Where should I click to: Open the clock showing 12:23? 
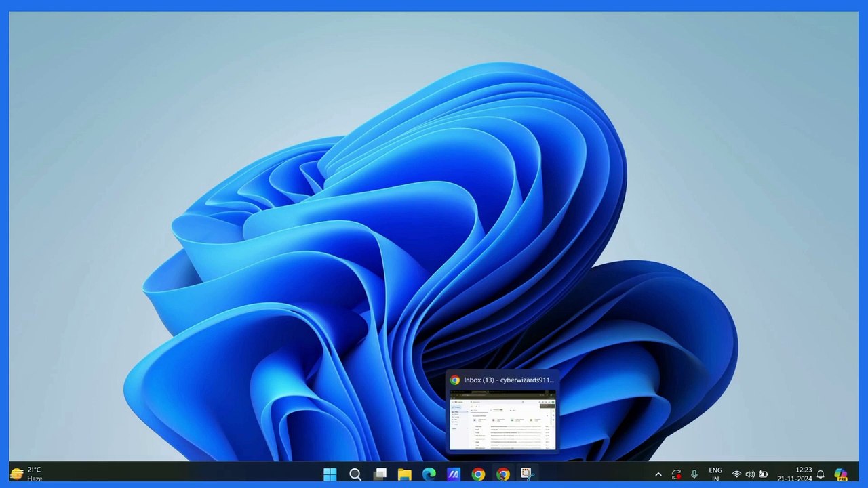[x=795, y=474]
